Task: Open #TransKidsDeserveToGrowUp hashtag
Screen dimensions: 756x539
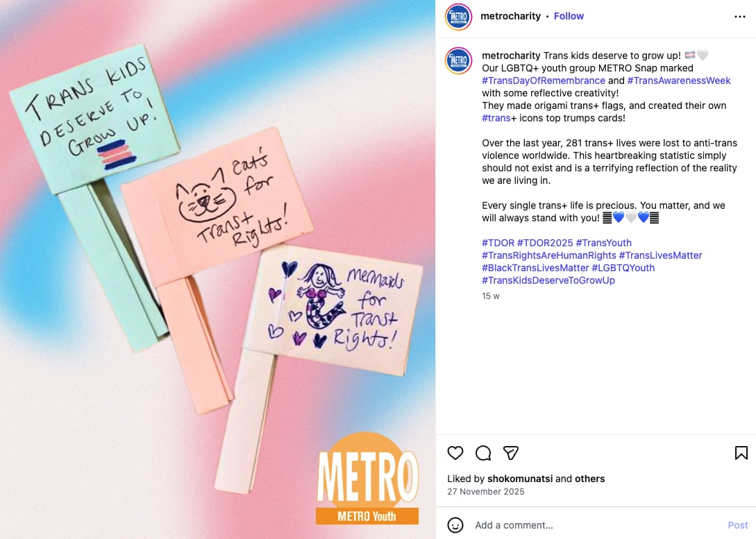Action: coord(548,280)
